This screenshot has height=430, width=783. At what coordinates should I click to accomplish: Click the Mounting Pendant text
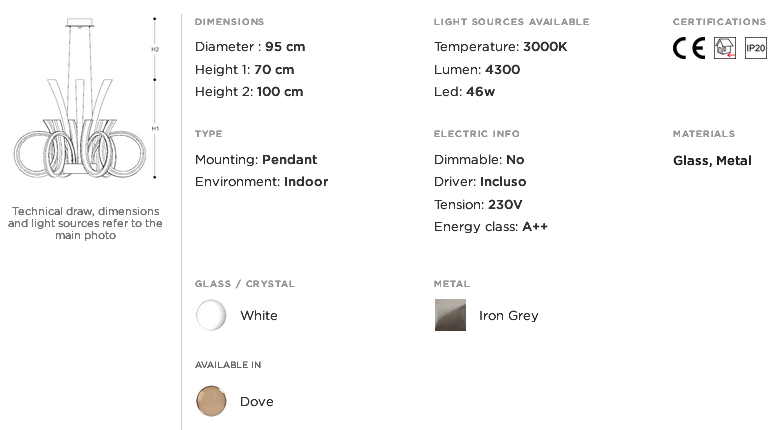coord(256,160)
